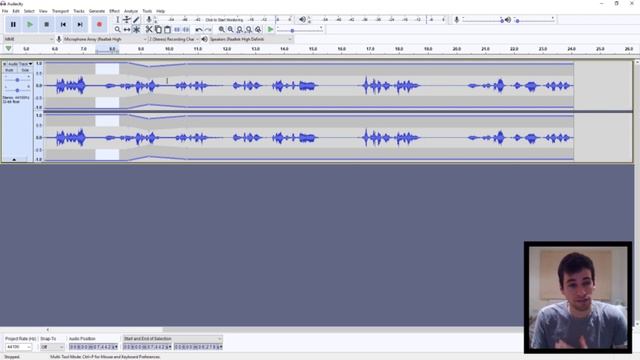Image resolution: width=640 pixels, height=360 pixels.
Task: Open the audio host MME dropdown
Action: 29,39
